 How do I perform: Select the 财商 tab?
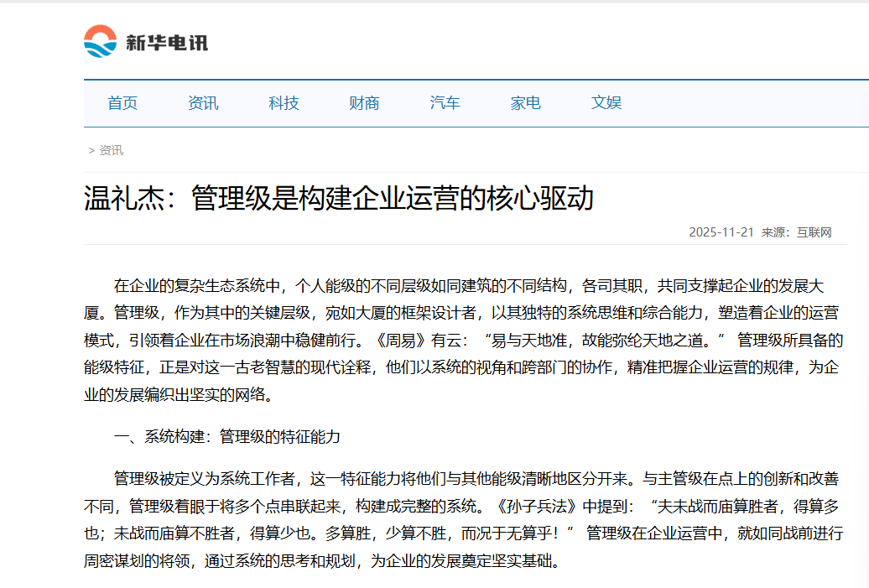coord(363,102)
